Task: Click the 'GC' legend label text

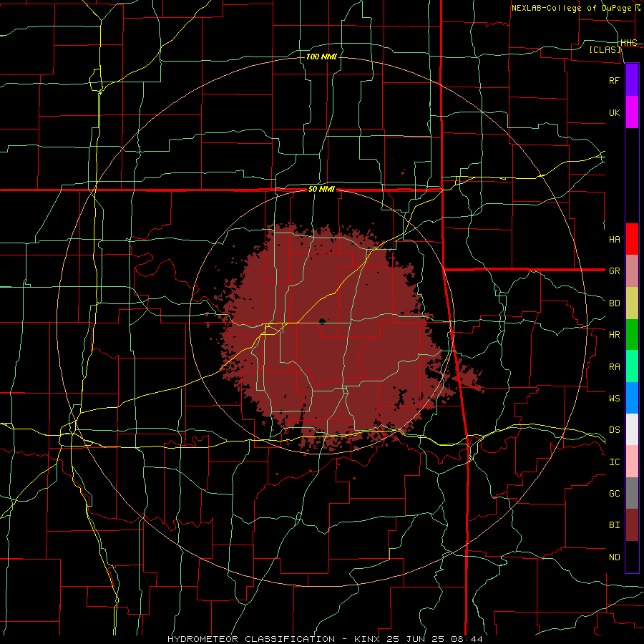Action: pos(615,494)
